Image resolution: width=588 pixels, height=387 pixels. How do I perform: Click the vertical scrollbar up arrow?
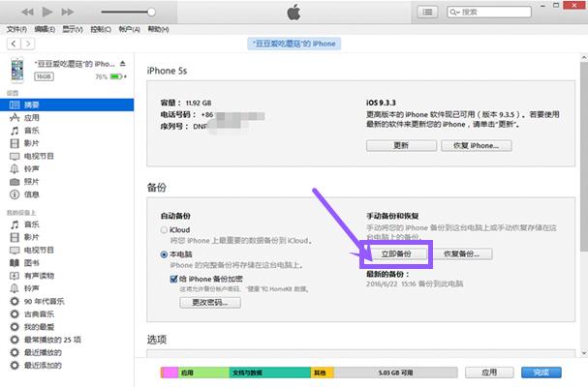point(584,58)
